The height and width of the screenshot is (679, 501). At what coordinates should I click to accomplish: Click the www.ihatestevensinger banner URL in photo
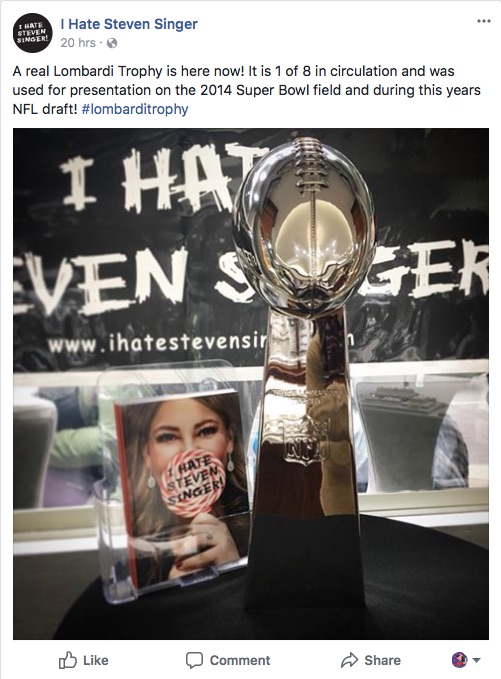(158, 344)
